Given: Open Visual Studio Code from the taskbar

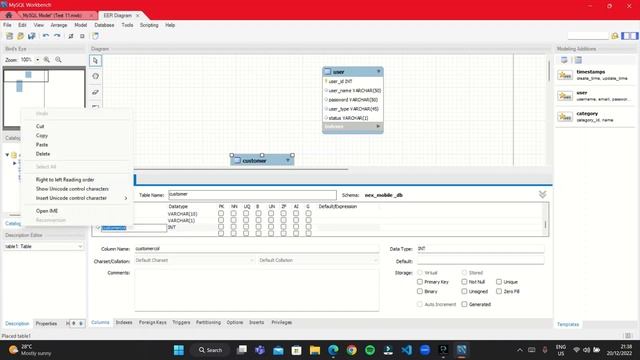Looking at the screenshot, I should (x=407, y=350).
